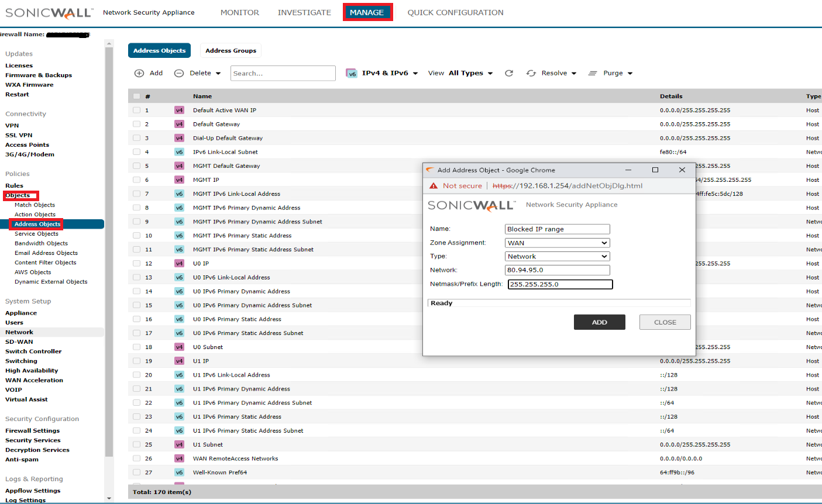
Task: Click the v4 badge of U1 Subnet row
Action: click(x=179, y=444)
